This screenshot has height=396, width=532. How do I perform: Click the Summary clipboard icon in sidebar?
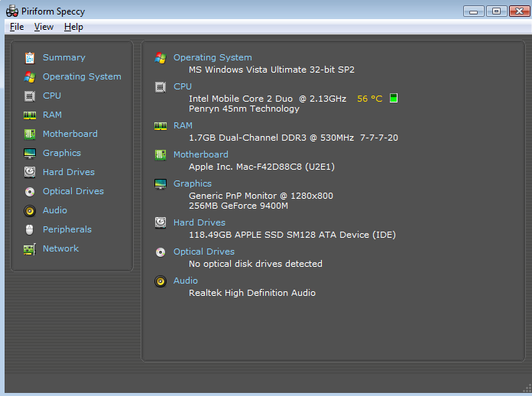point(30,57)
